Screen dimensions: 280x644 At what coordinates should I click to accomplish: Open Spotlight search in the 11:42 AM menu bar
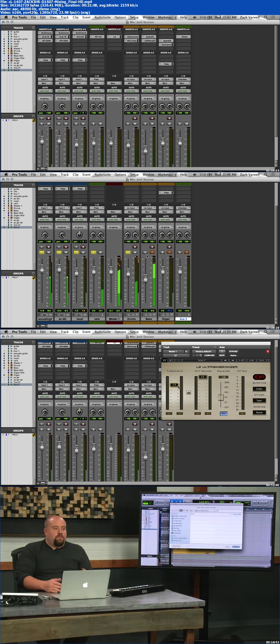click(266, 17)
